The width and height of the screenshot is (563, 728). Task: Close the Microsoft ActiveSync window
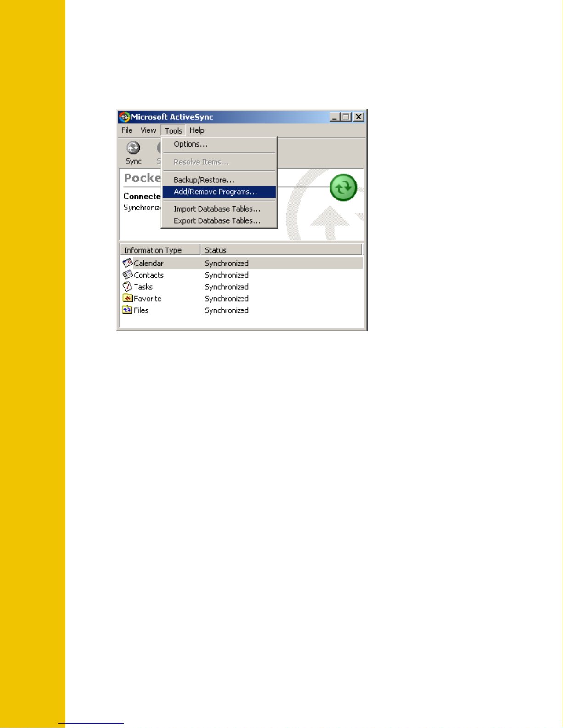point(358,117)
